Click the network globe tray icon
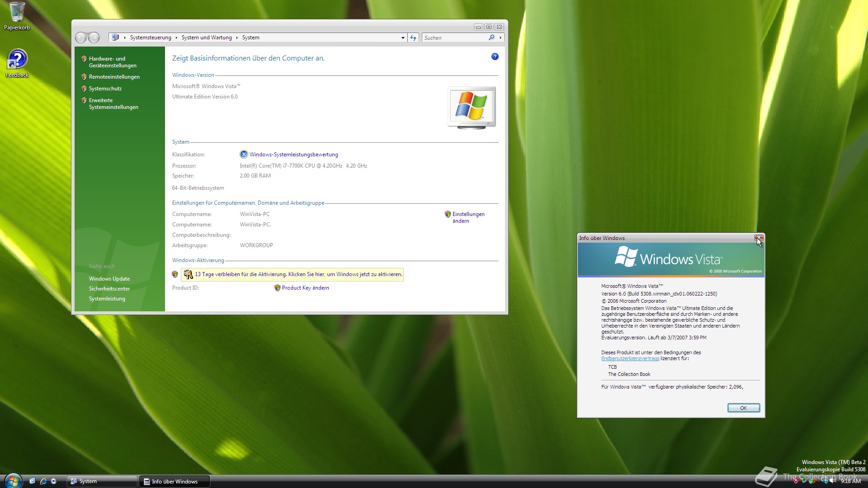Screen dimensions: 868x488 826,481
